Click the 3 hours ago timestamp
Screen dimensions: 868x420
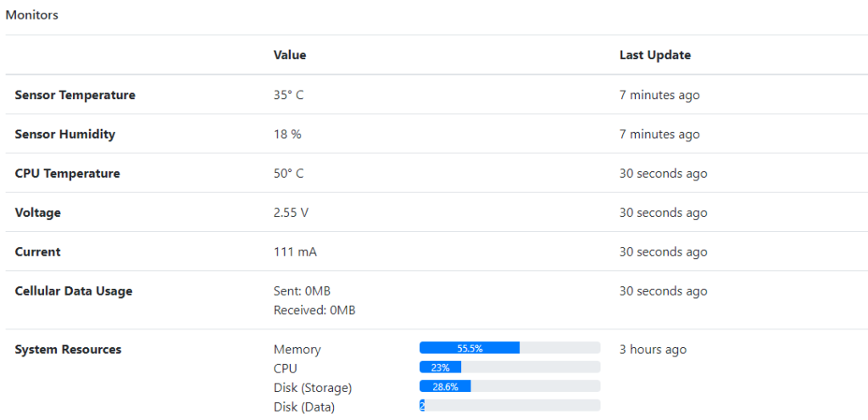click(x=654, y=350)
